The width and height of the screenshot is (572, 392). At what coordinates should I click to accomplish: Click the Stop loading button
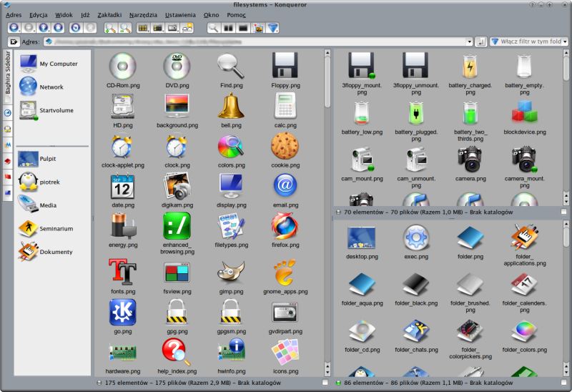pyautogui.click(x=91, y=28)
